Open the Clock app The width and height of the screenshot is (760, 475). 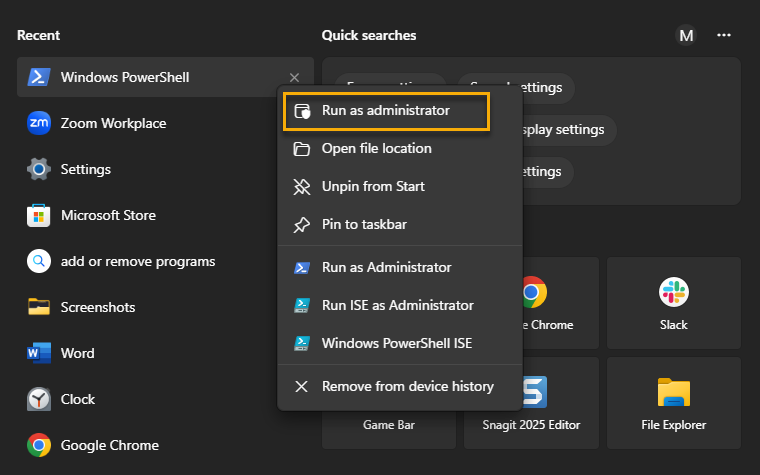pos(77,399)
